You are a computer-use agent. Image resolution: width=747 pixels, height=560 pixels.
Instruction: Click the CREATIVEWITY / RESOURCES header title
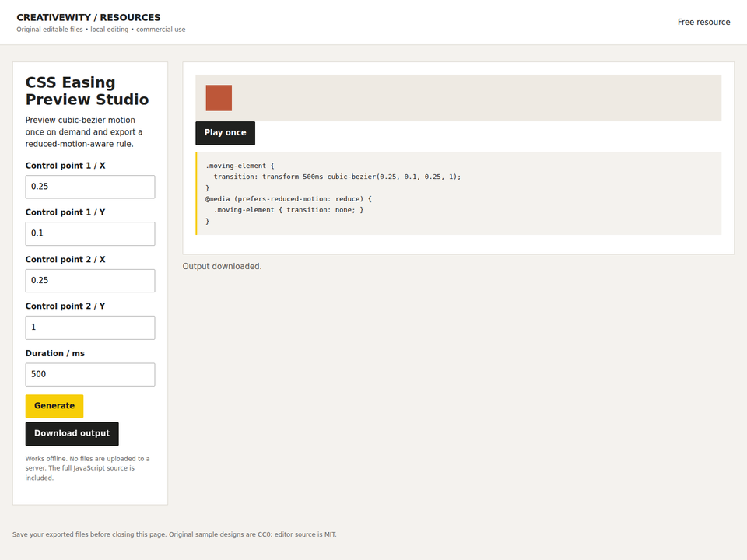click(x=89, y=18)
